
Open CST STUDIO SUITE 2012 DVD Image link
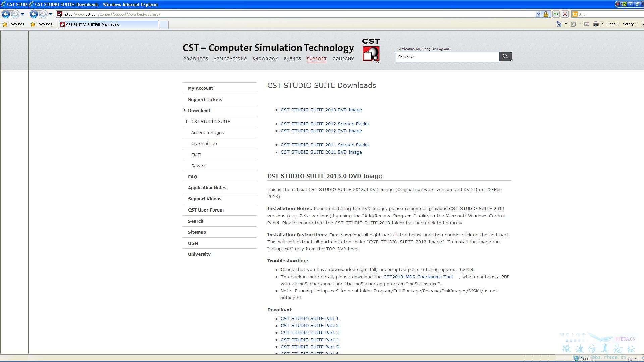[321, 131]
